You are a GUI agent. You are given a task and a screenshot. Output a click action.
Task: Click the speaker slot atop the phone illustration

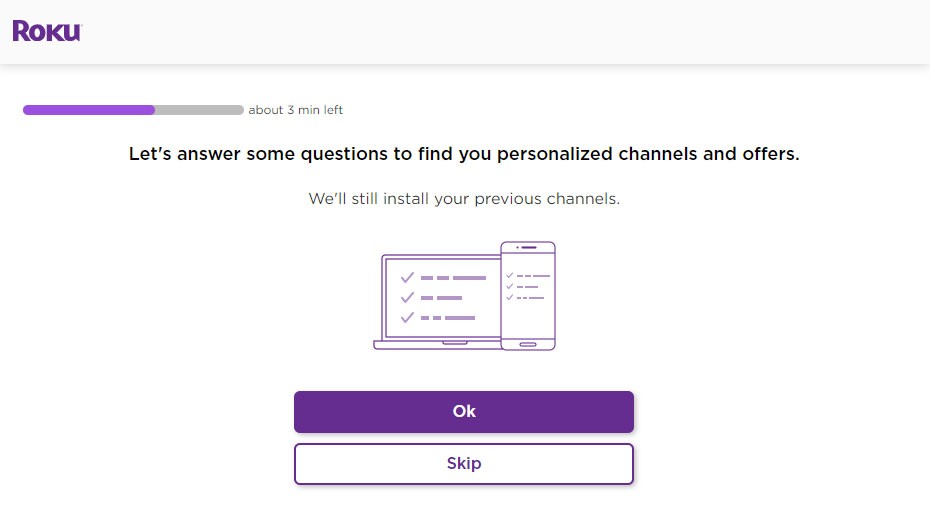(528, 247)
